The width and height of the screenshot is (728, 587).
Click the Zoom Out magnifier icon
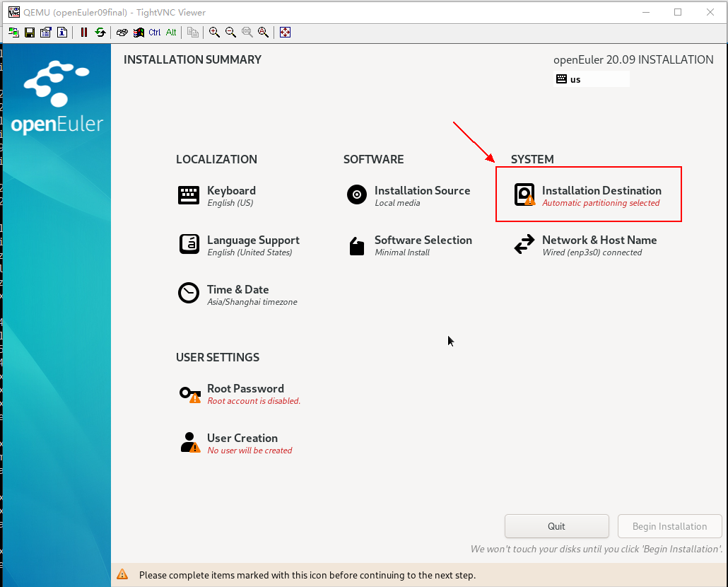(230, 33)
